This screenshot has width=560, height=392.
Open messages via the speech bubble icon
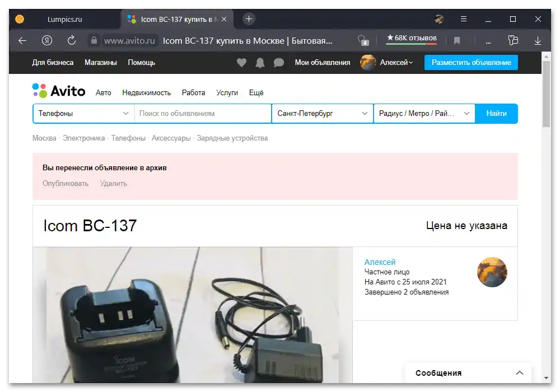click(x=278, y=63)
